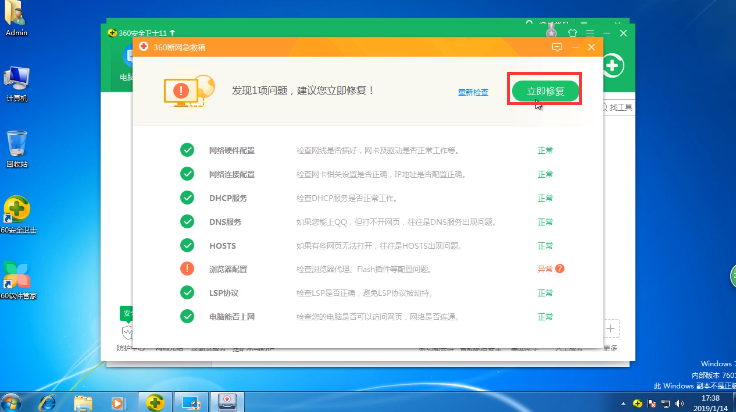Click the green 立即修复 repair button
736x412 pixels.
pyautogui.click(x=545, y=91)
